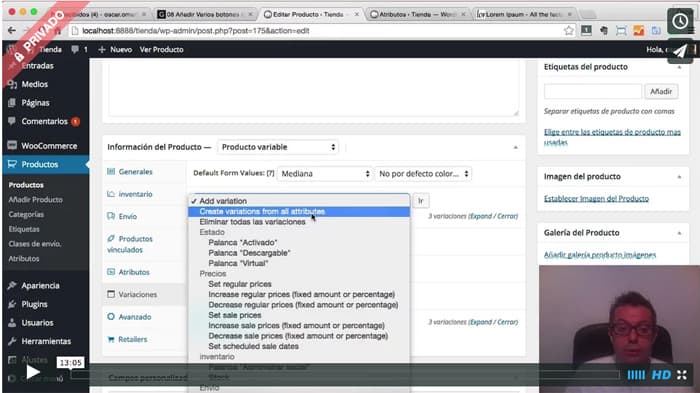700x393 pixels.
Task: Open the Apariencia sidebar menu
Action: click(x=40, y=285)
